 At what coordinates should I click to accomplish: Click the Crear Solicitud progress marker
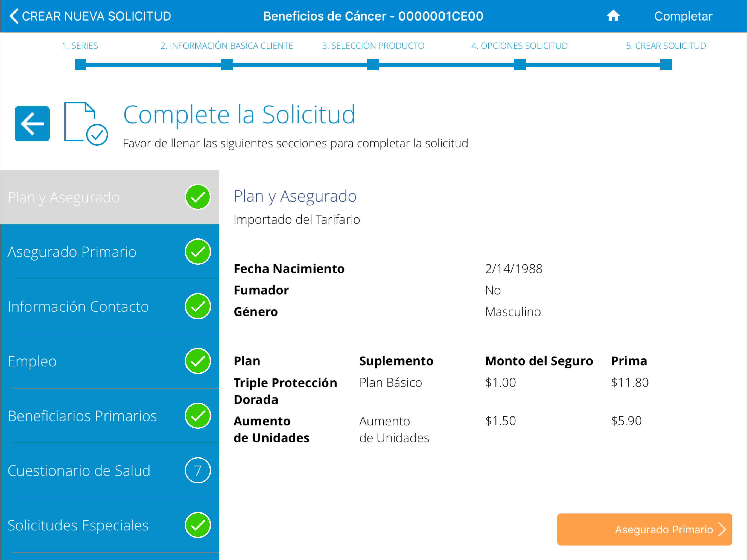666,64
